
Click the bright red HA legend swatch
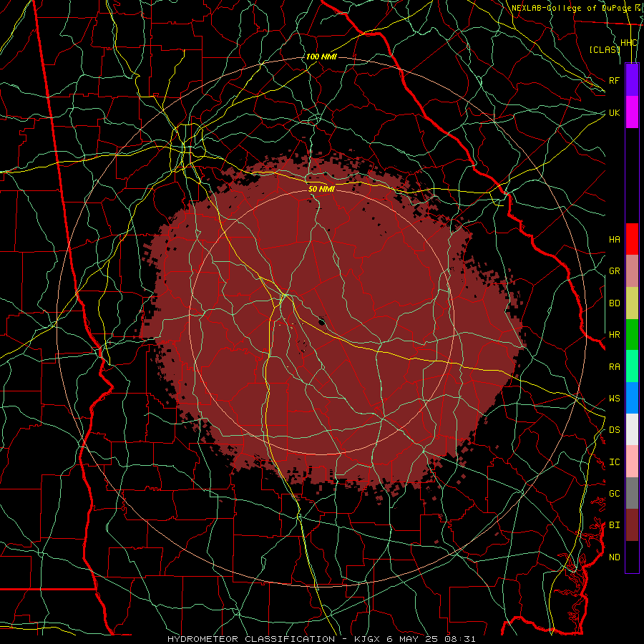click(632, 239)
